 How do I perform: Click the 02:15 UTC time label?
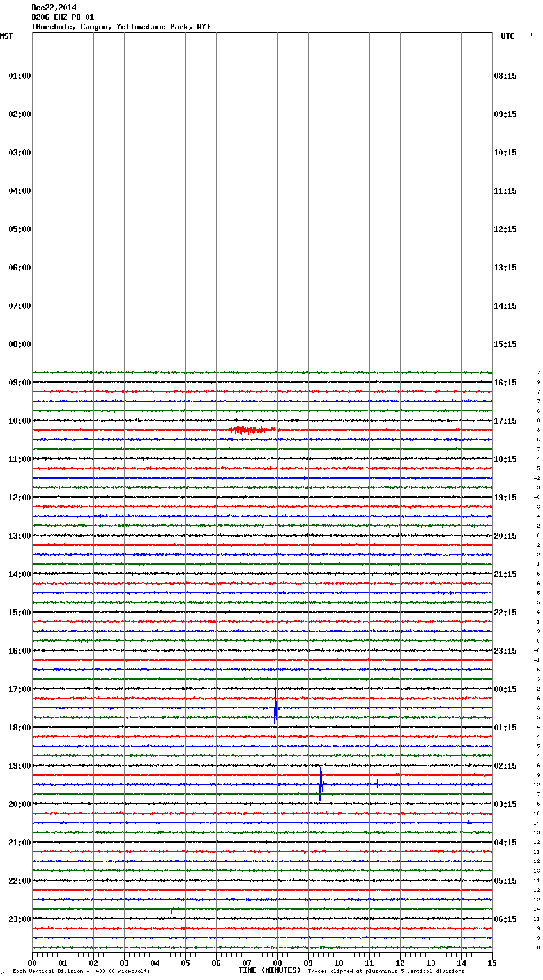coord(505,766)
